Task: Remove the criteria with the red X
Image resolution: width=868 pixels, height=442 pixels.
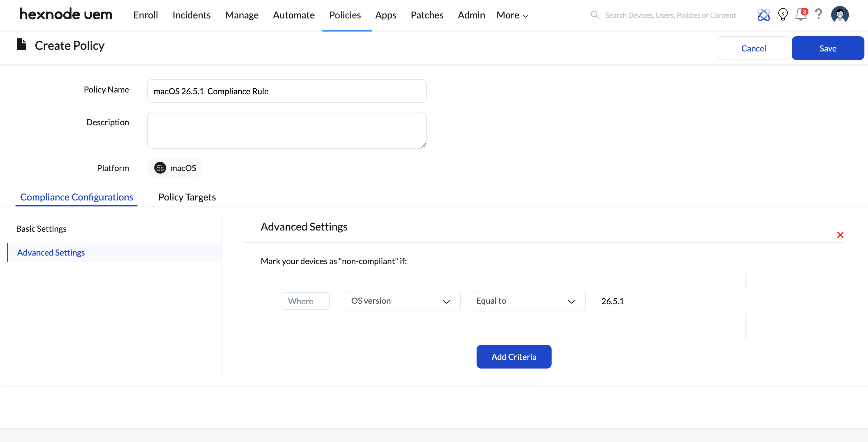Action: pos(840,235)
